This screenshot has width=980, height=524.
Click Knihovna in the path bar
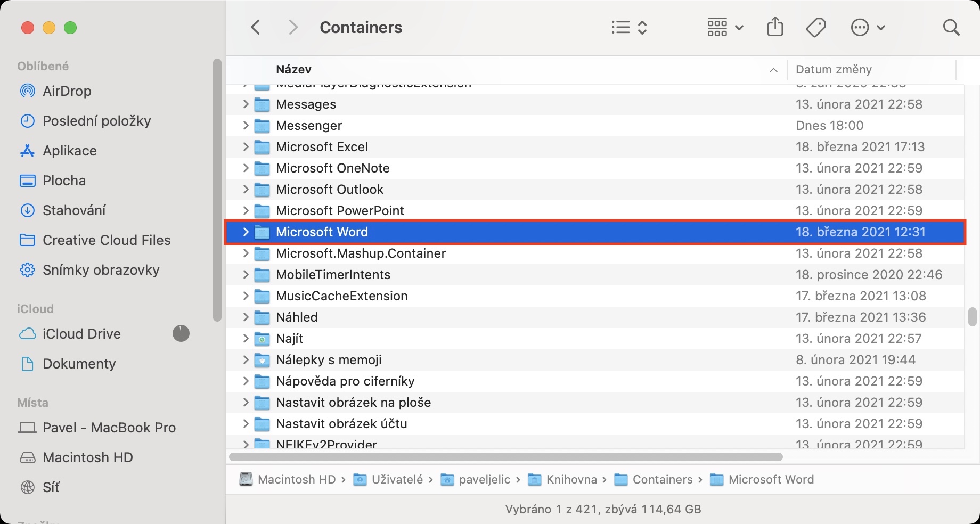pos(571,480)
